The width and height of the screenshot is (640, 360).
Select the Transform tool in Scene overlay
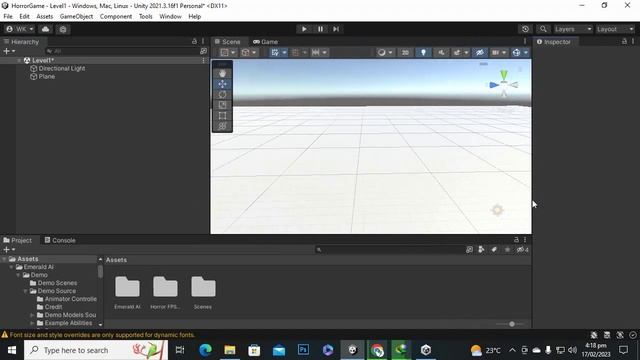[222, 127]
